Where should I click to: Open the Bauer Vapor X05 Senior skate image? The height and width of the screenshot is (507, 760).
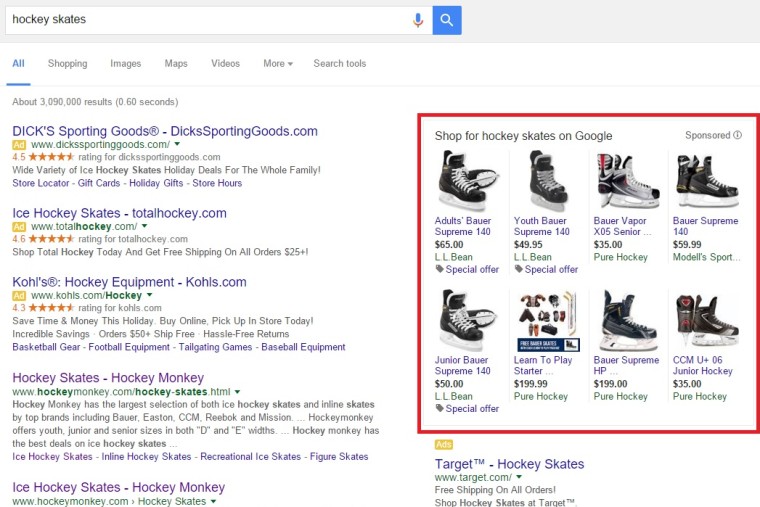coord(627,181)
